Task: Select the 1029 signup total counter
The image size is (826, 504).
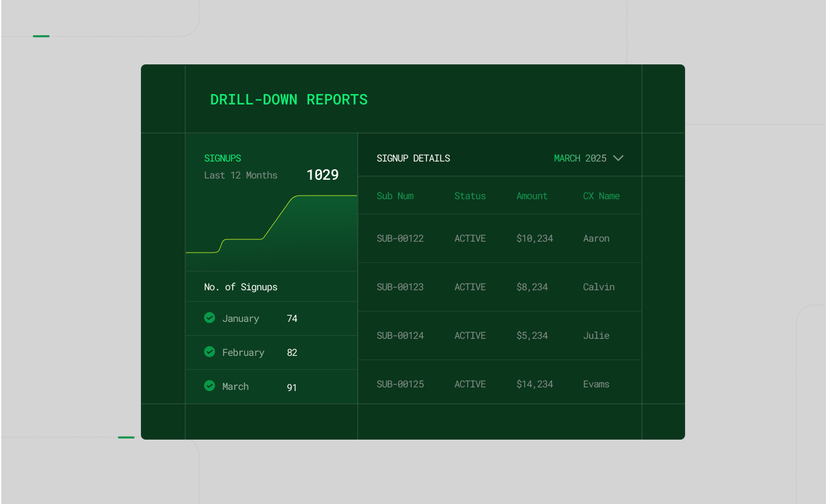Action: pyautogui.click(x=322, y=174)
